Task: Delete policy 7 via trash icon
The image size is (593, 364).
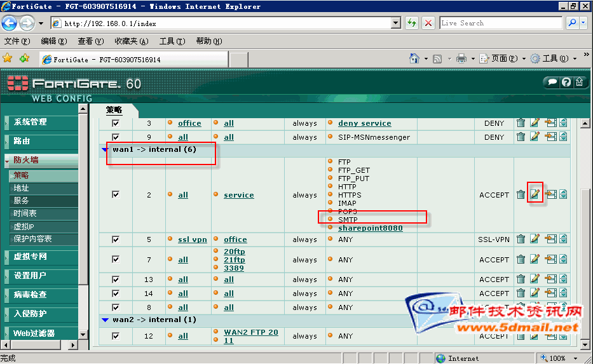Action: point(521,259)
